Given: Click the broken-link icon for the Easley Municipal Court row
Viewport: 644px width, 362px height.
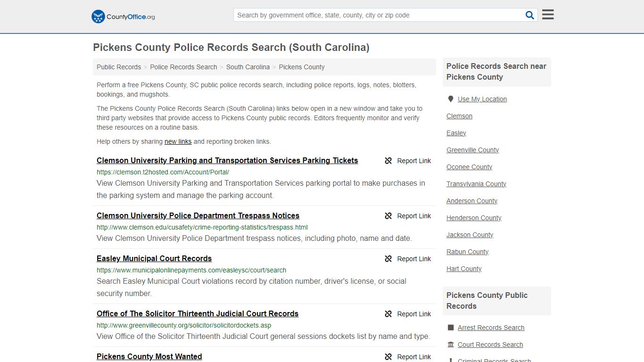Looking at the screenshot, I should click(x=388, y=259).
